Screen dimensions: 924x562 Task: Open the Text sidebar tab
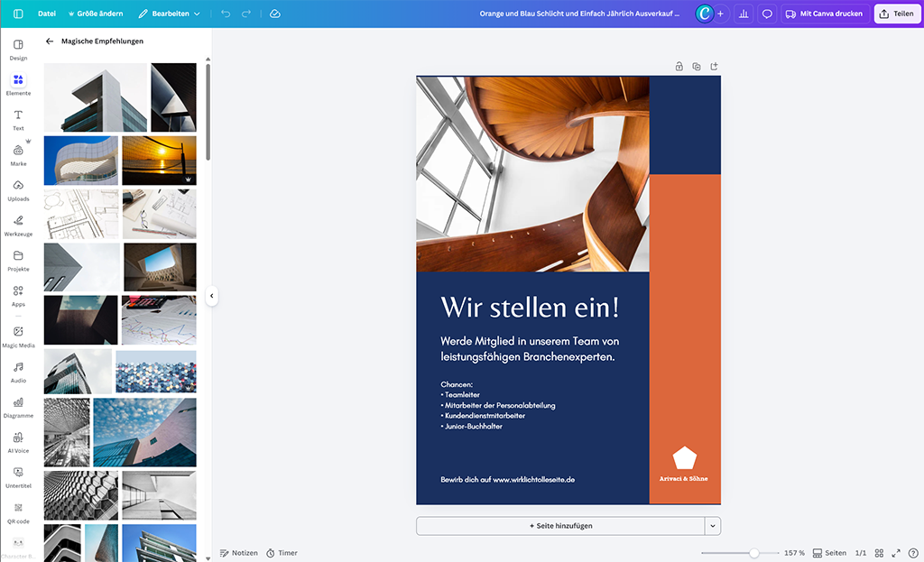(18, 120)
